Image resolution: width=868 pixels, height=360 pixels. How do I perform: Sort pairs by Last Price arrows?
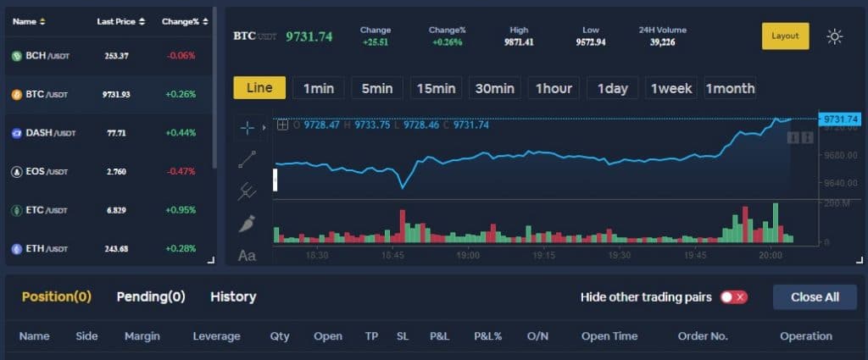(x=142, y=21)
